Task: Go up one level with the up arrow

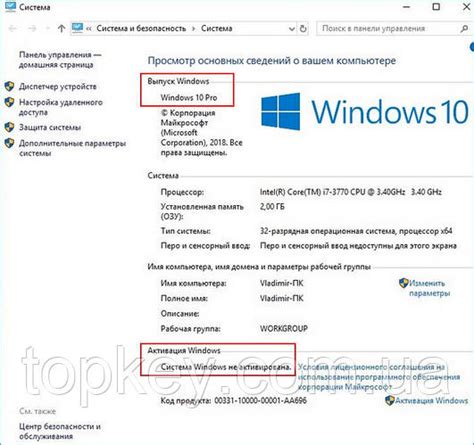Action: click(61, 29)
